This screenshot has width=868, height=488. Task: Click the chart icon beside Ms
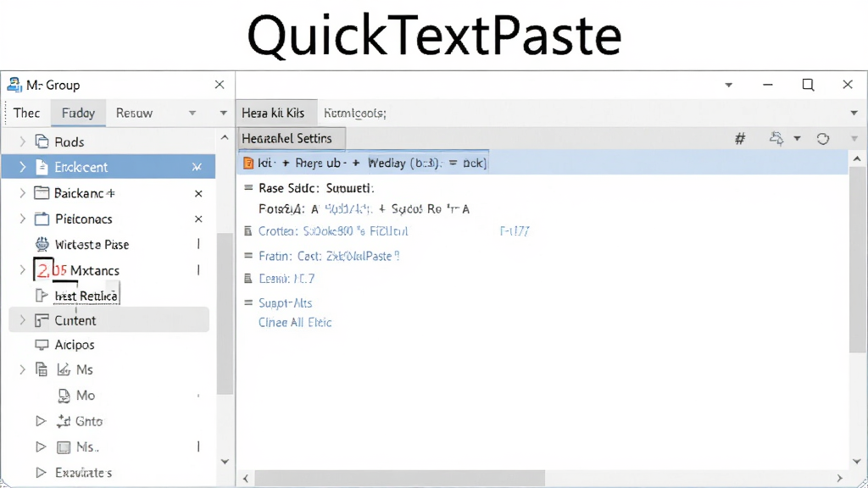(64, 369)
